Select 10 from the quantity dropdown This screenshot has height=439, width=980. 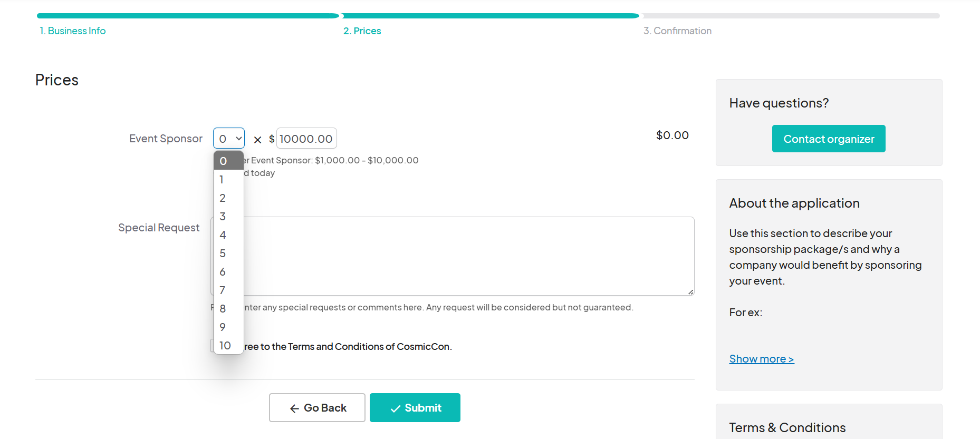[228, 346]
